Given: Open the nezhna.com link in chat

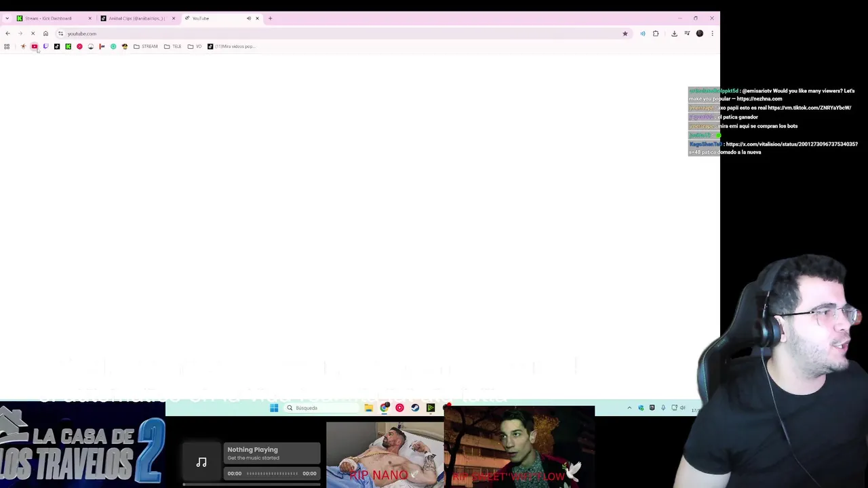Looking at the screenshot, I should 759,99.
